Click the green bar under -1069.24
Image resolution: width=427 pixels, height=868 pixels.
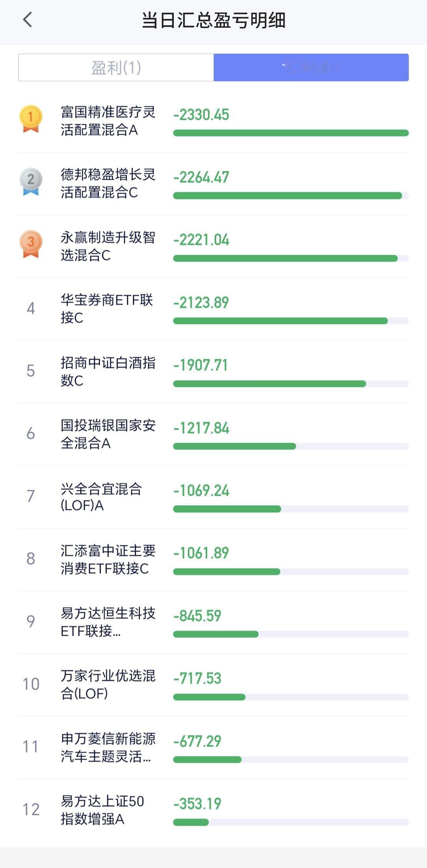(x=227, y=509)
